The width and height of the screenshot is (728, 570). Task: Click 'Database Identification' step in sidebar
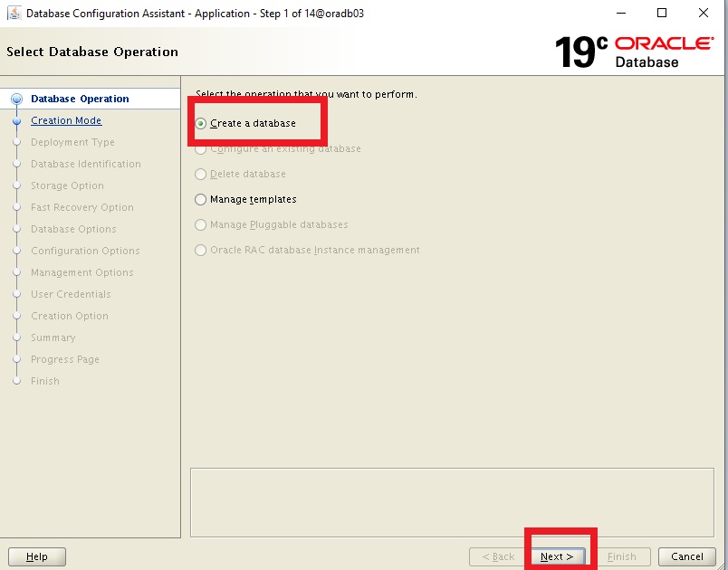[x=86, y=164]
